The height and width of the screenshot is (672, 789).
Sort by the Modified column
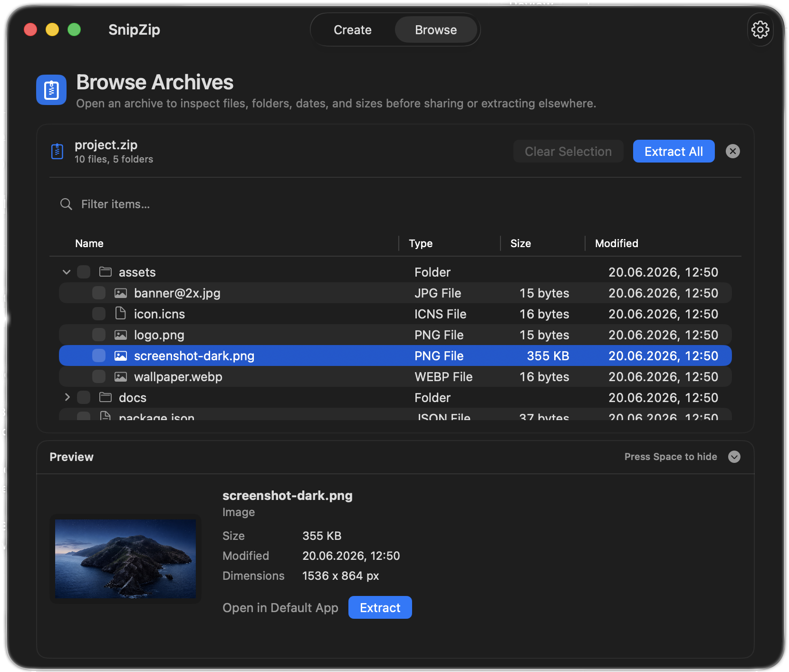(x=616, y=243)
